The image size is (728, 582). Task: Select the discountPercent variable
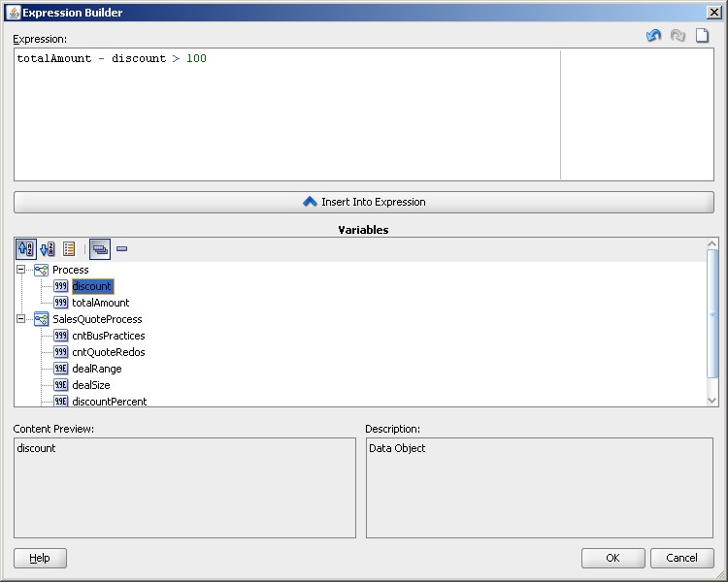click(110, 402)
